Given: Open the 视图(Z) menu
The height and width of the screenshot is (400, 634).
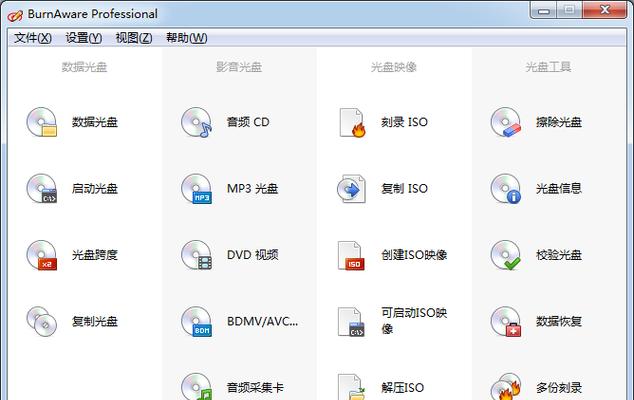Looking at the screenshot, I should pyautogui.click(x=134, y=38).
